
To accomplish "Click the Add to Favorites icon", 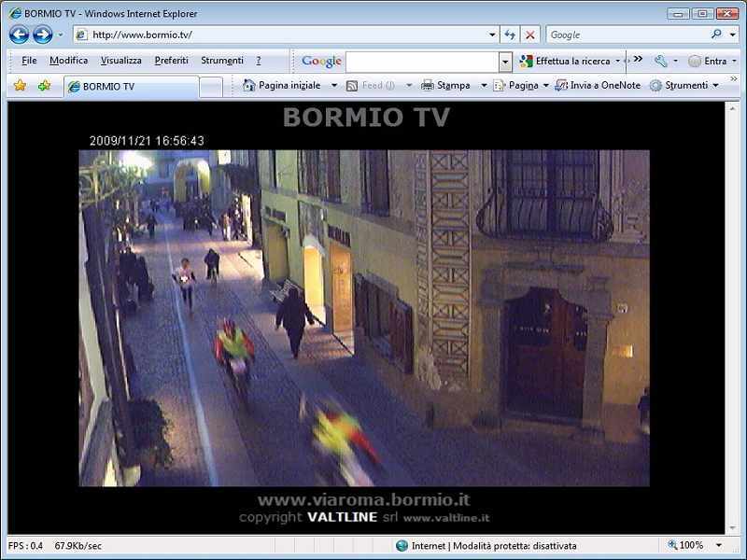I will coord(44,86).
